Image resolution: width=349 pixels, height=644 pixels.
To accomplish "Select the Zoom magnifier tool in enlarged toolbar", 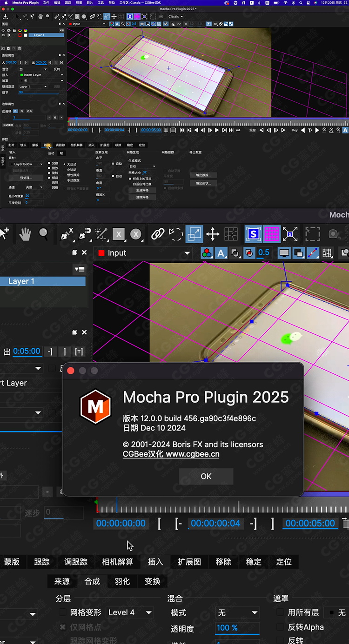I will [44, 234].
